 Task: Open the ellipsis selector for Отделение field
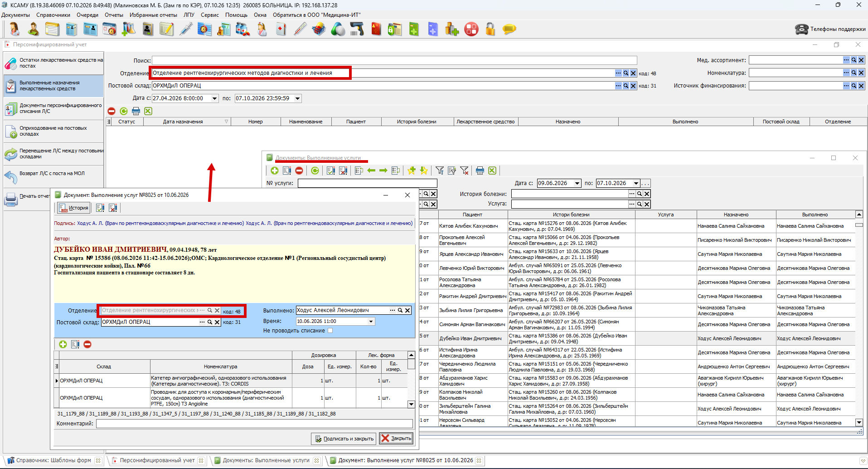(618, 73)
